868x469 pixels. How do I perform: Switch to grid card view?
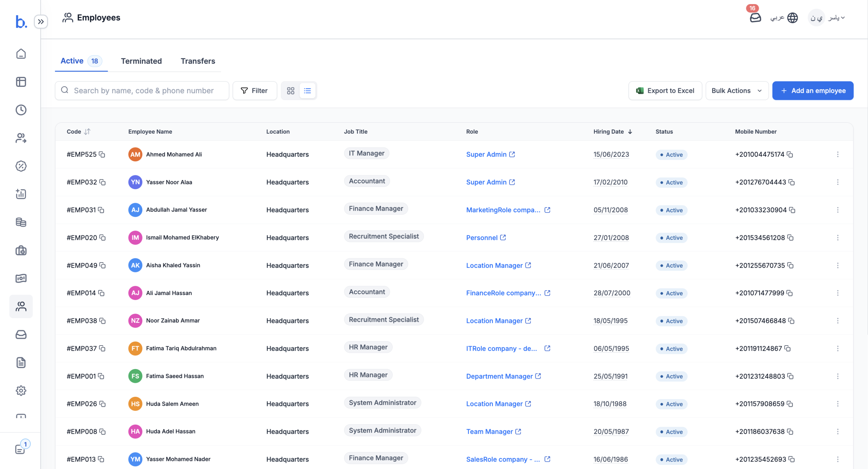(x=291, y=91)
